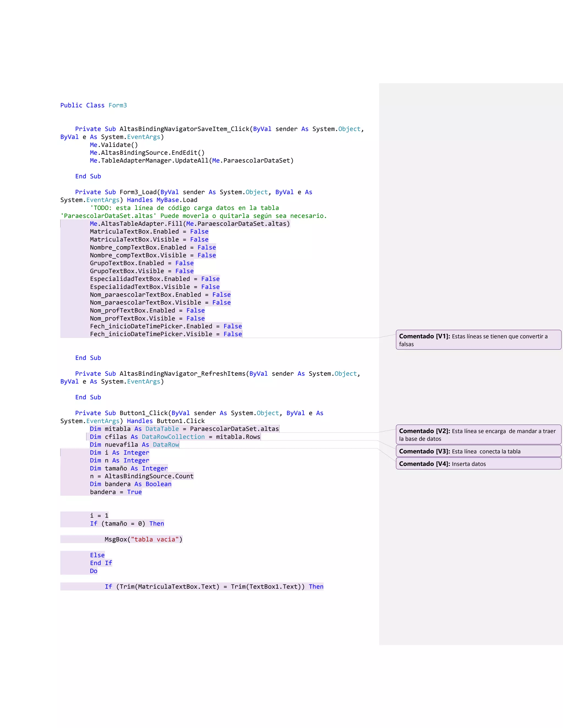Select comment V2 about the database line
The image size is (563, 728).
(x=478, y=434)
